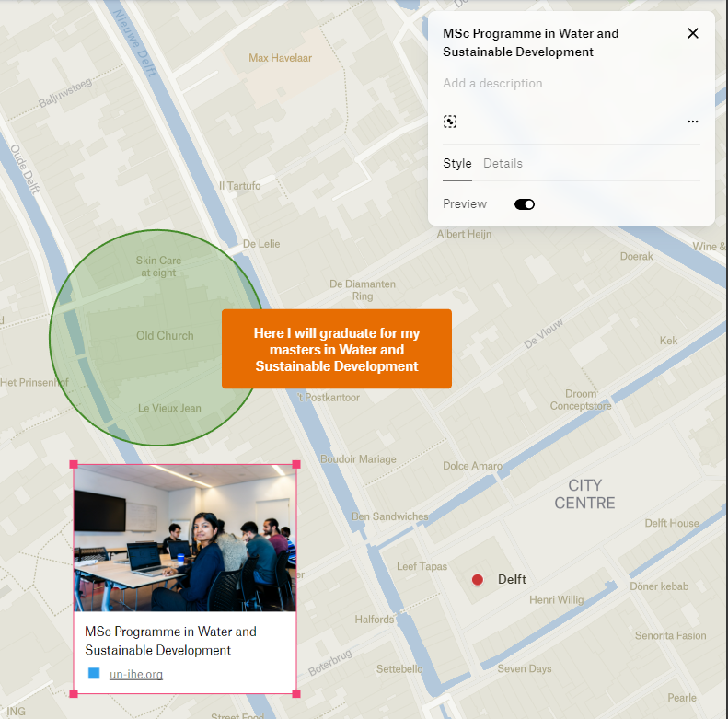Select the Style tab
The image size is (728, 719).
click(x=456, y=164)
